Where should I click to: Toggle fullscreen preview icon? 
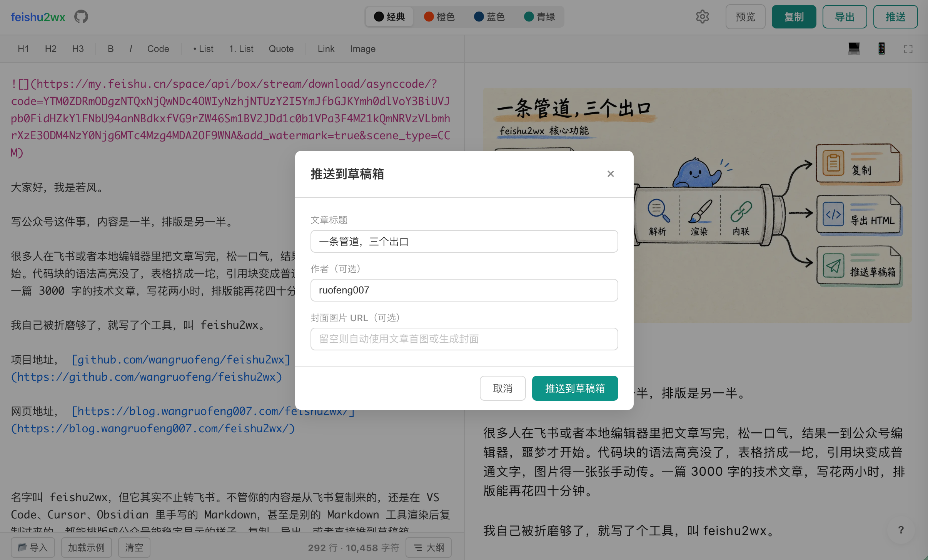(x=908, y=49)
